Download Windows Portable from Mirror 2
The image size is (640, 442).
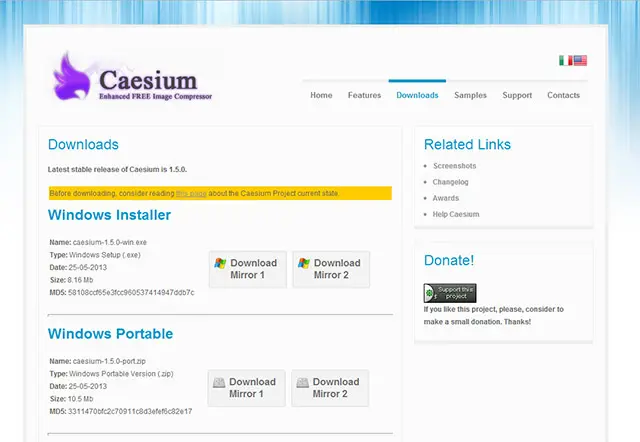[x=331, y=388]
